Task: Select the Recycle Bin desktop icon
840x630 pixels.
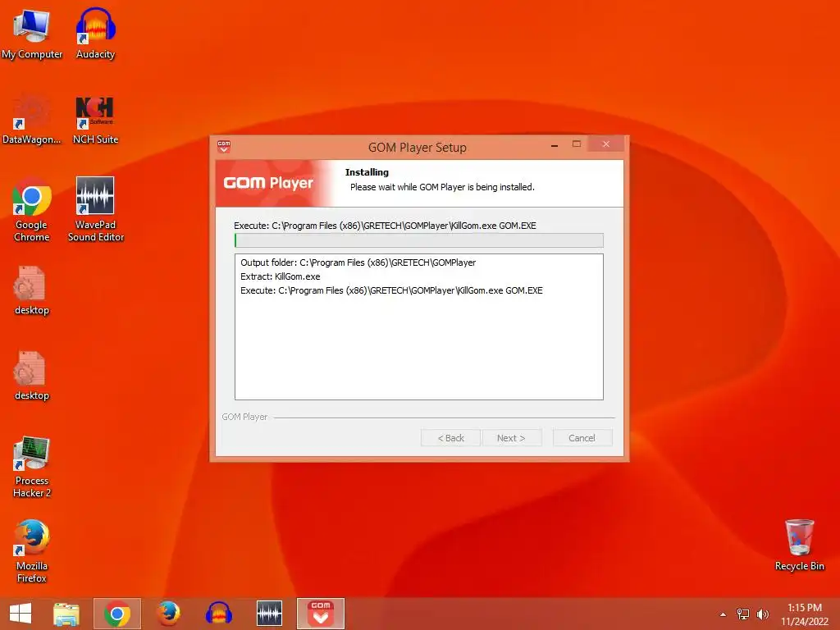Action: coord(799,546)
